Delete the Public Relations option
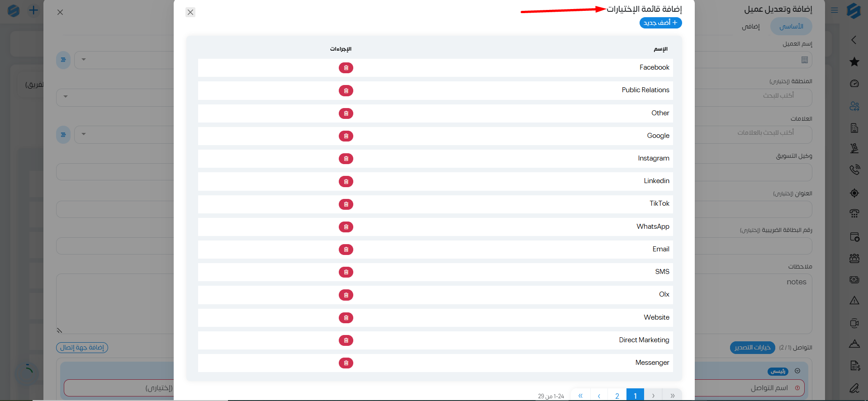Image resolution: width=868 pixels, height=401 pixels. click(x=346, y=90)
